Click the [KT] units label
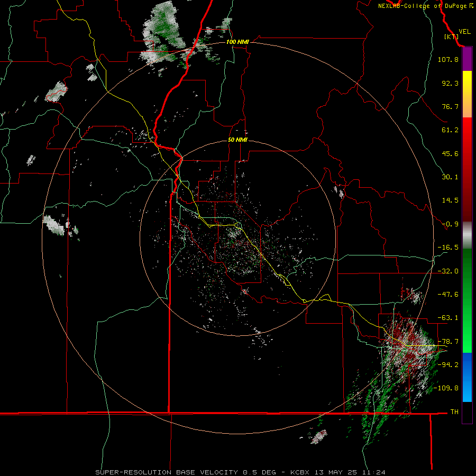This screenshot has height=476, width=476. coord(452,36)
